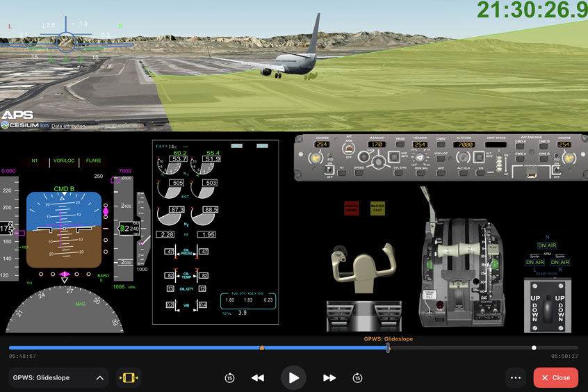The height and width of the screenshot is (392, 588).
Task: Click the rewind button
Action: [x=258, y=377]
